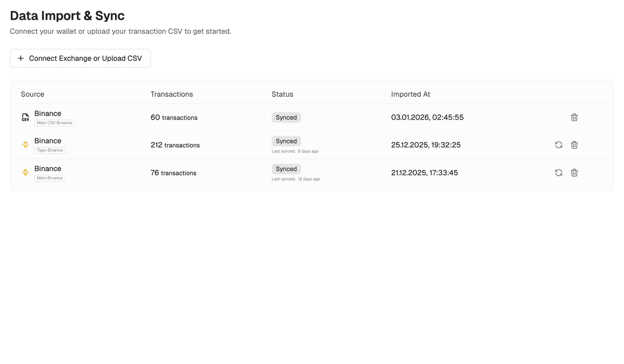This screenshot has width=624, height=364.
Task: Click the Tiger Binance exchange logo
Action: (25, 145)
